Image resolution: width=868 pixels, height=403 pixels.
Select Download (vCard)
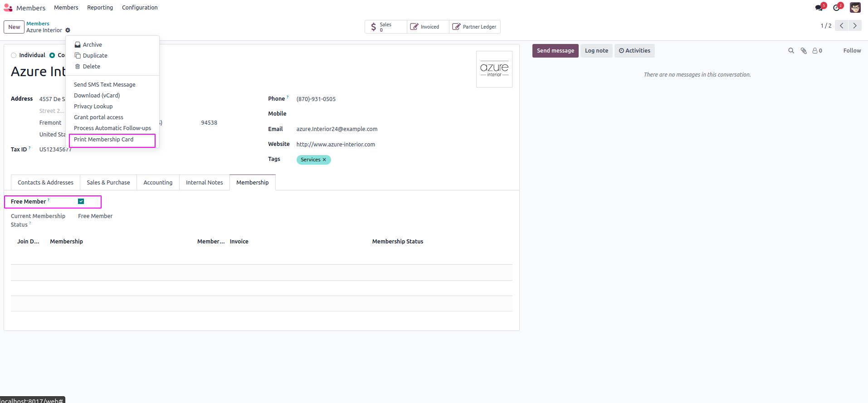112,95
